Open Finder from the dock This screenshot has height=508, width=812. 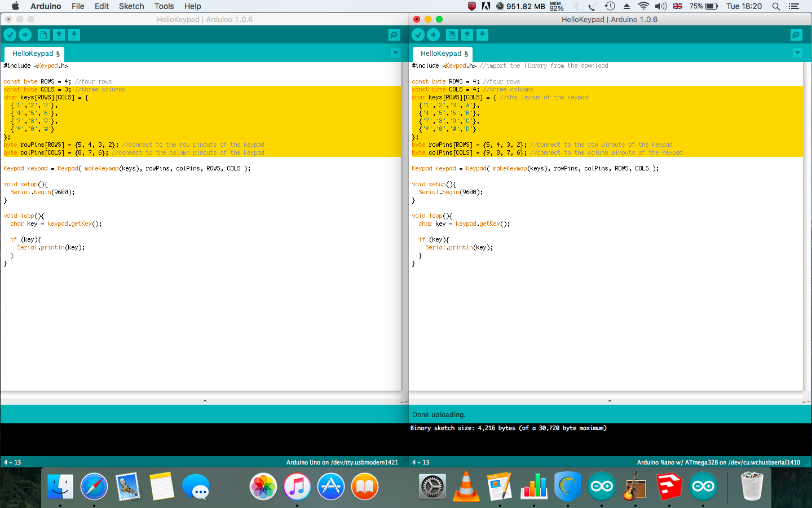(60, 487)
